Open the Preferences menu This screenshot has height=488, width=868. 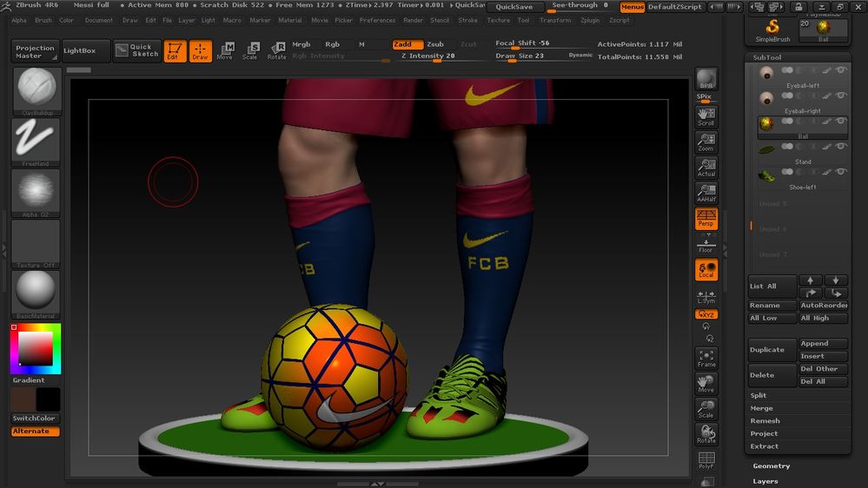pos(377,20)
